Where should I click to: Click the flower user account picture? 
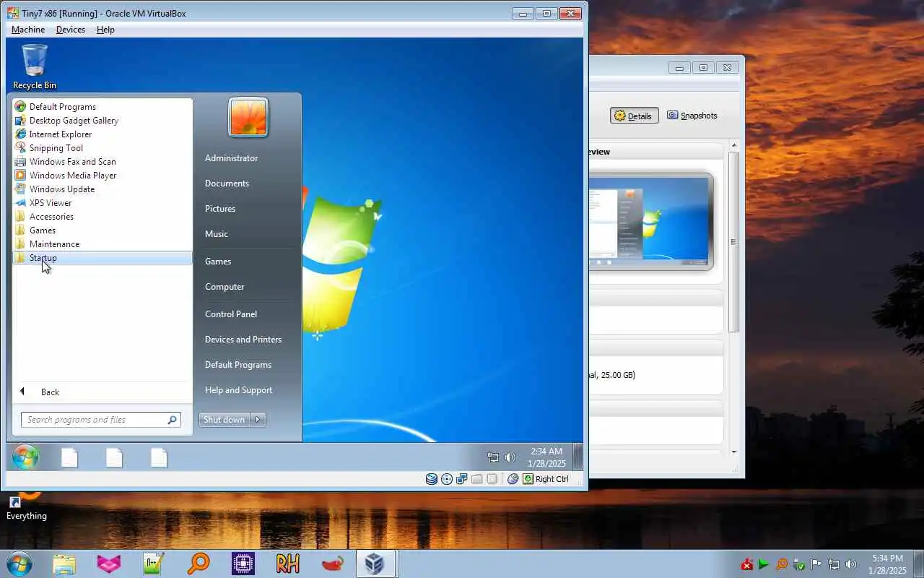coord(248,117)
